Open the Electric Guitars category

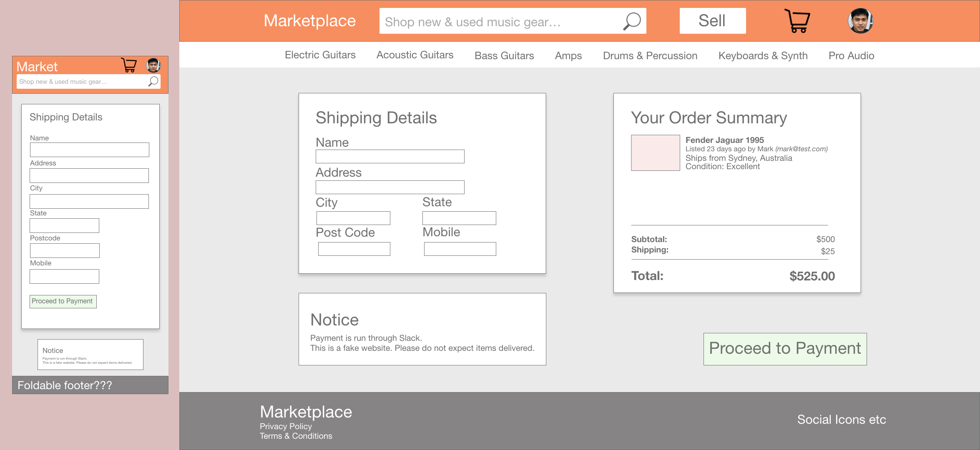pos(320,55)
